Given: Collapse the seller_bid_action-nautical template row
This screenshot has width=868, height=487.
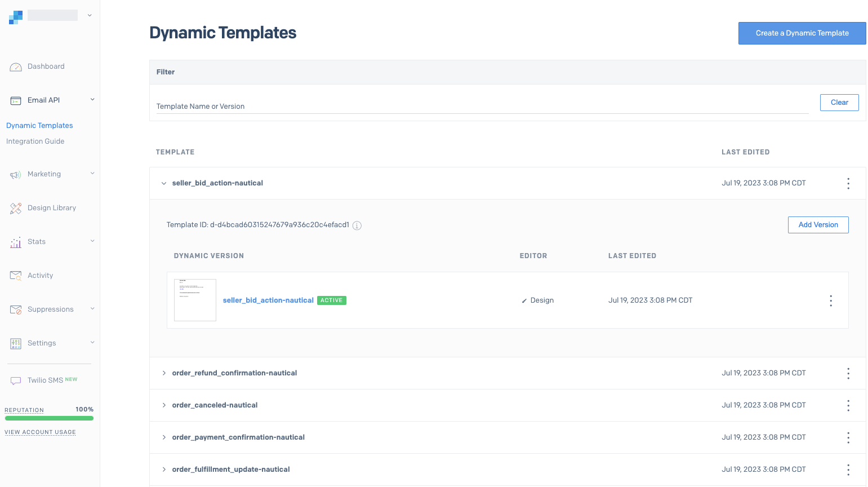Looking at the screenshot, I should [x=164, y=183].
